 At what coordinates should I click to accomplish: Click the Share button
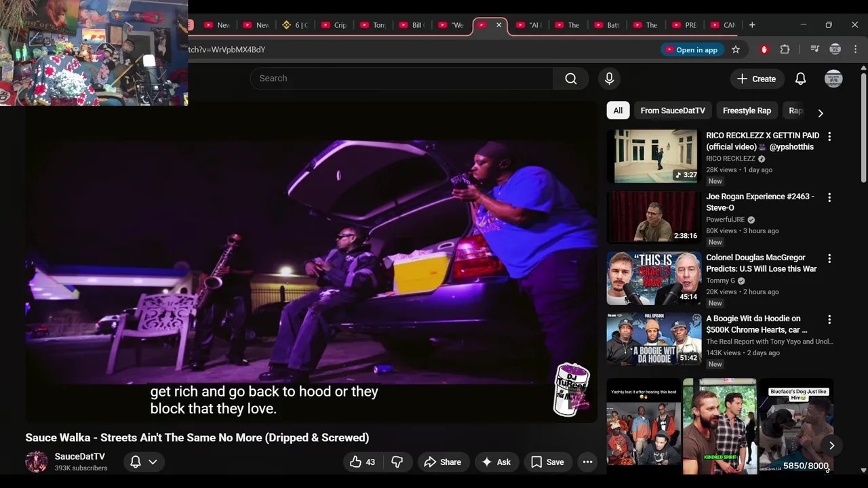tap(442, 462)
